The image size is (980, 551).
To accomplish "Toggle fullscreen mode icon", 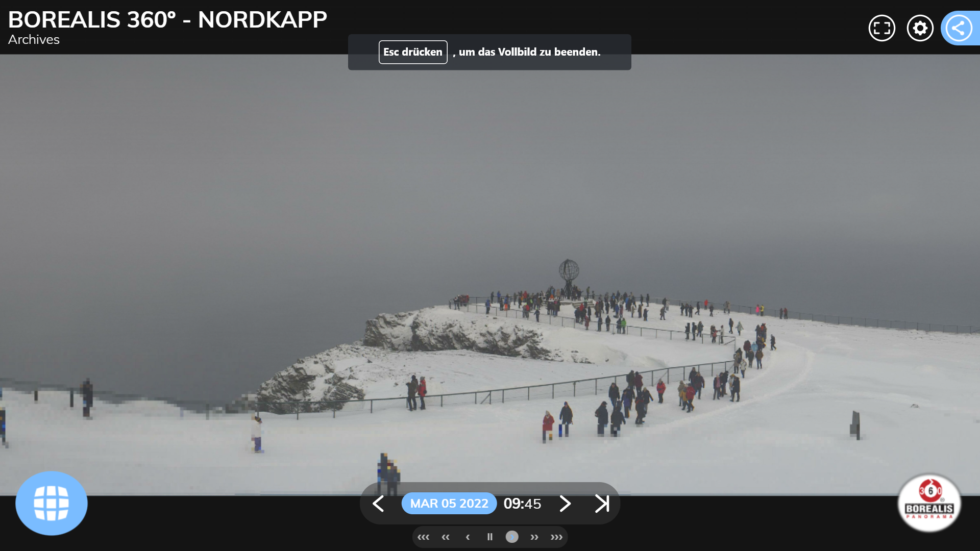I will point(881,28).
